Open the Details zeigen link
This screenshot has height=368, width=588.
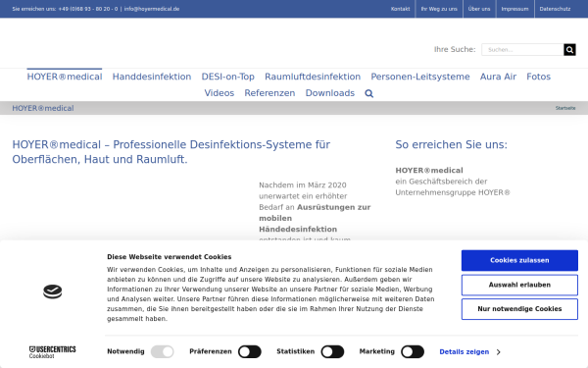pyautogui.click(x=465, y=352)
